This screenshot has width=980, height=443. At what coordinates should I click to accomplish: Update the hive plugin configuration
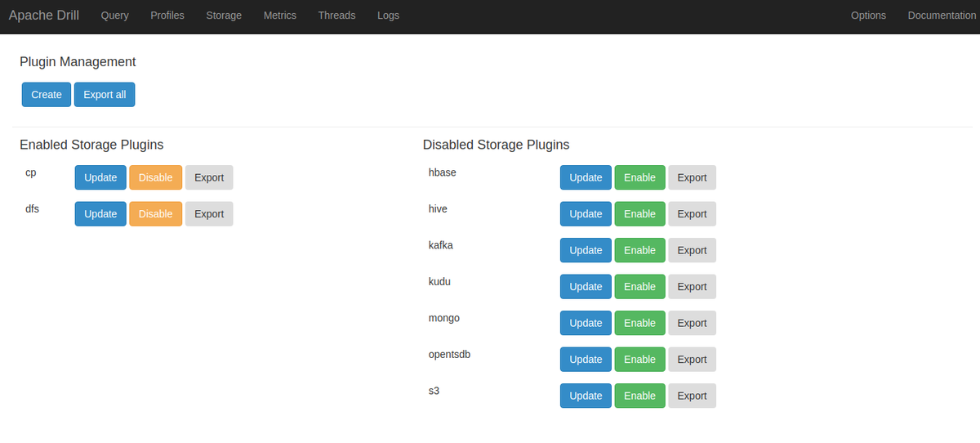(586, 214)
